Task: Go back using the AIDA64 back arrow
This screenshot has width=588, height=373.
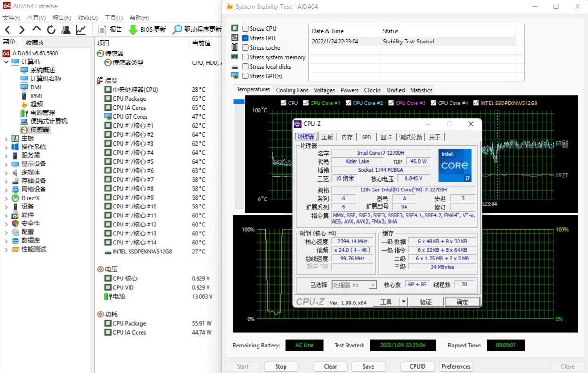Action: [7, 30]
